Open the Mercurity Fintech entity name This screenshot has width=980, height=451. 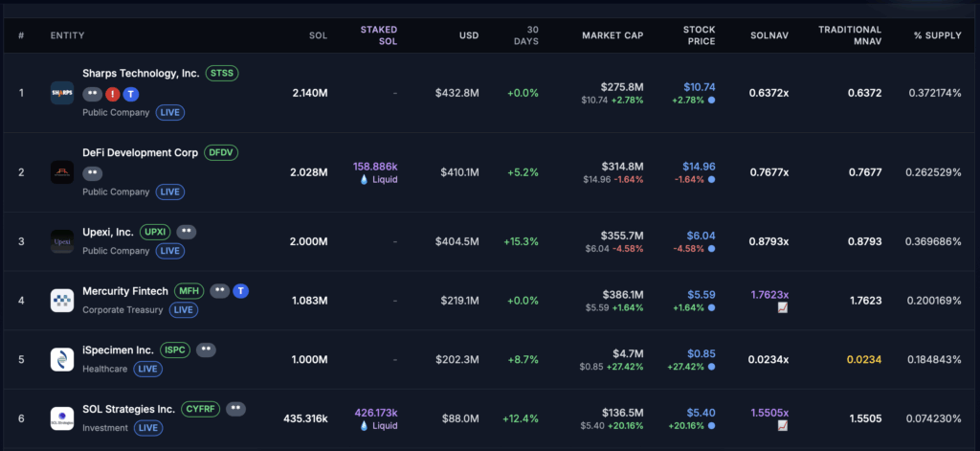125,291
